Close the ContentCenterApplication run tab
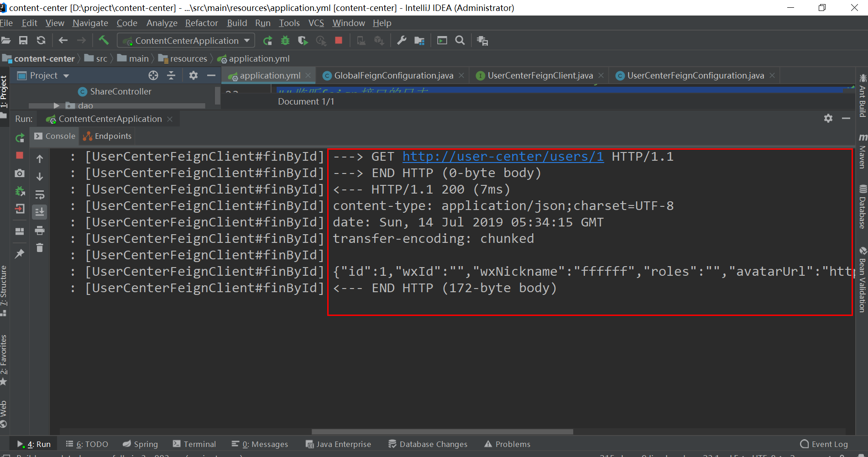This screenshot has height=457, width=868. [x=170, y=119]
